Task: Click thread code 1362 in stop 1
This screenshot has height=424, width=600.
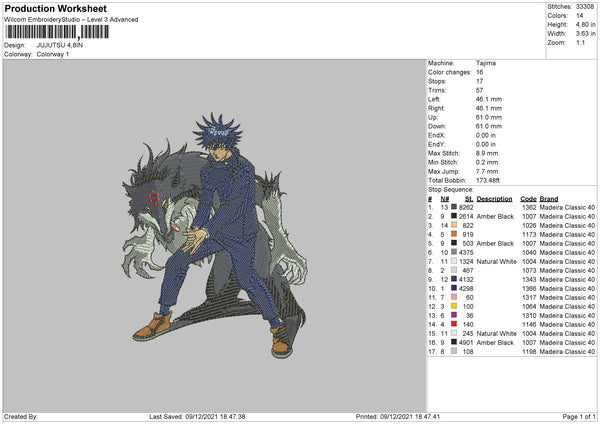Action: click(x=529, y=207)
